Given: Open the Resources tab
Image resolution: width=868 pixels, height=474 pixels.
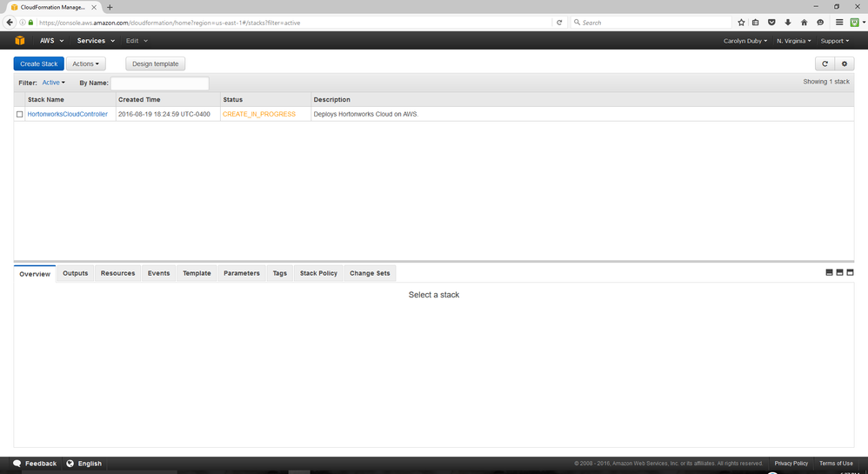Looking at the screenshot, I should click(118, 273).
